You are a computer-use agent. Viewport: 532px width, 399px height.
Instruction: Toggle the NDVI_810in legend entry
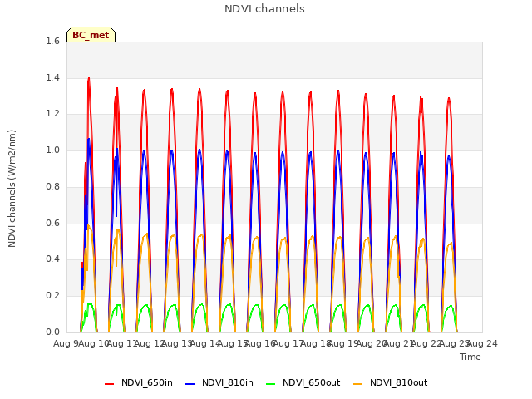point(219,383)
